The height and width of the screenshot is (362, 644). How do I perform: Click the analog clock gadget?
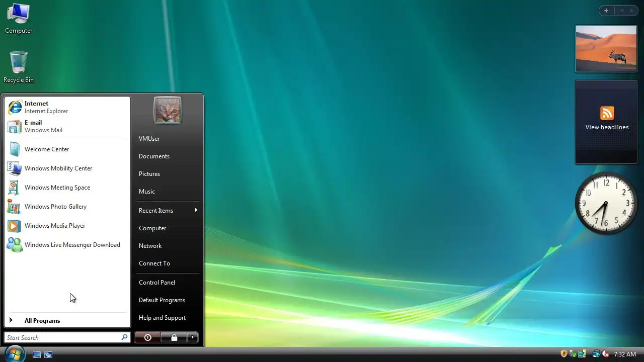[606, 203]
